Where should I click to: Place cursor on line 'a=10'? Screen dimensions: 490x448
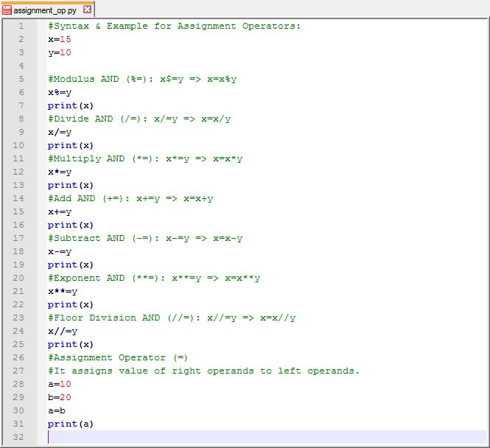(x=60, y=385)
